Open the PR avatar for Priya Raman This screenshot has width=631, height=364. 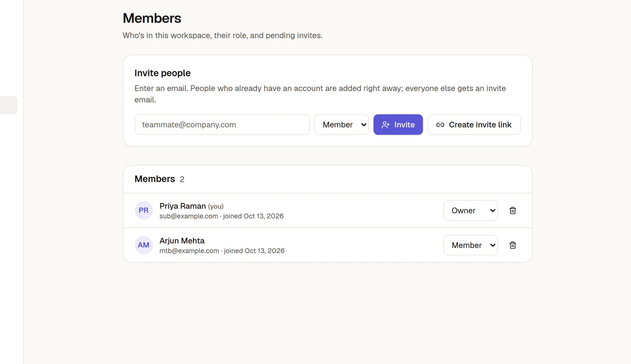tap(144, 211)
